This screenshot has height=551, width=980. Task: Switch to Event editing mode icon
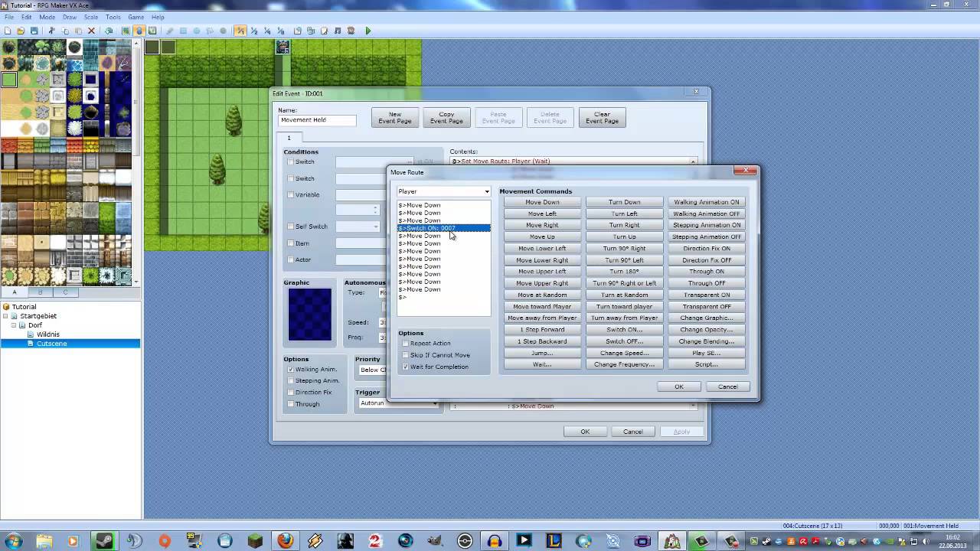tap(139, 31)
